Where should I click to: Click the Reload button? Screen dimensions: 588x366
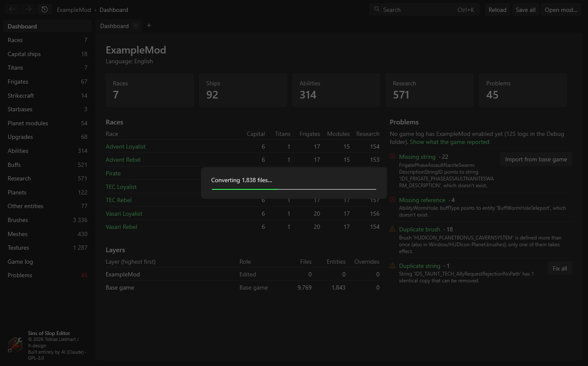498,10
